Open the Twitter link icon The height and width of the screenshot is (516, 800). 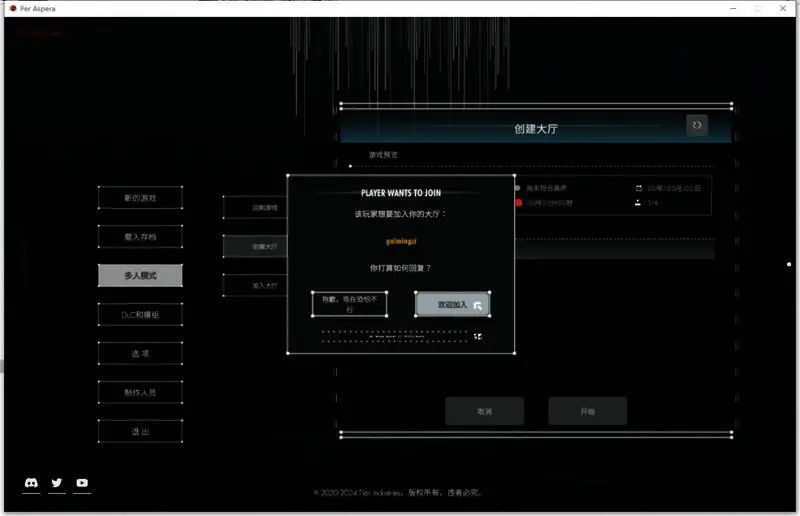coord(57,483)
